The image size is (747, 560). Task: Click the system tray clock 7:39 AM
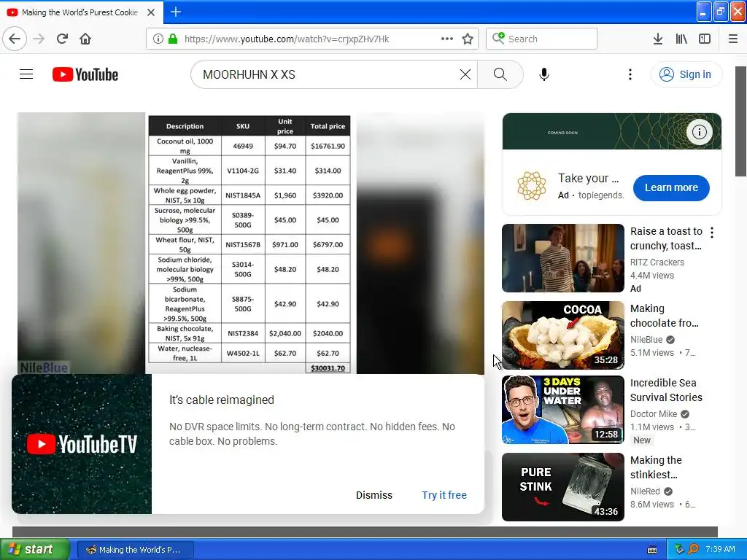point(720,550)
